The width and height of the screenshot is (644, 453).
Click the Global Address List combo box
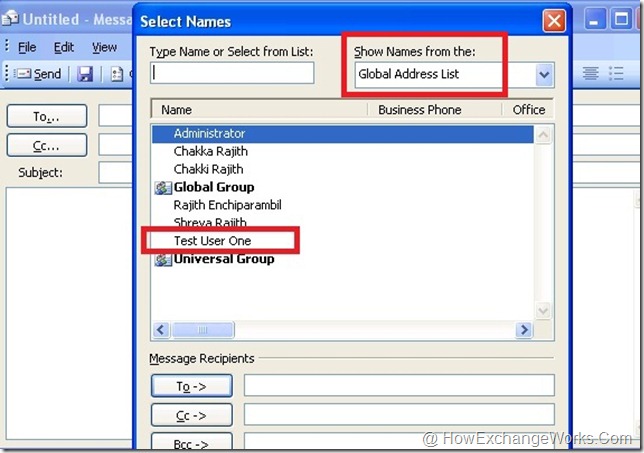point(454,75)
